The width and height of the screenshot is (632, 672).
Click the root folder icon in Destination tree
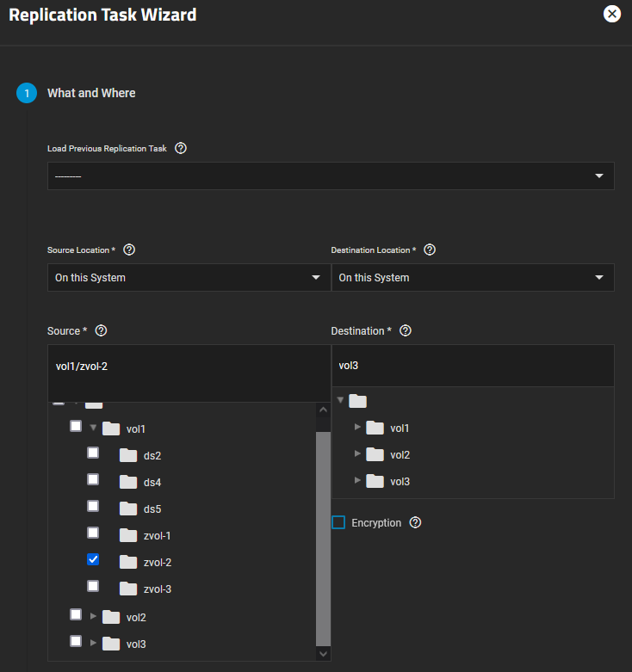pyautogui.click(x=357, y=401)
